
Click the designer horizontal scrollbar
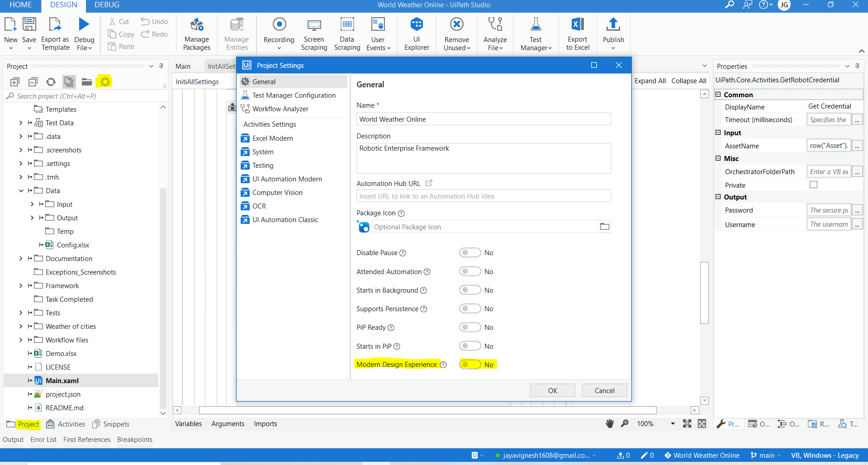click(x=427, y=410)
